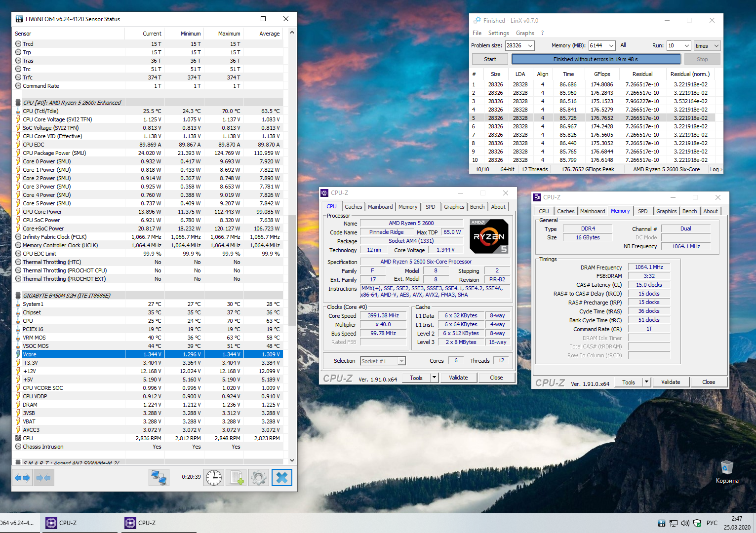Select the 'CPU Package Power (SMU)' sensor row

(x=148, y=153)
